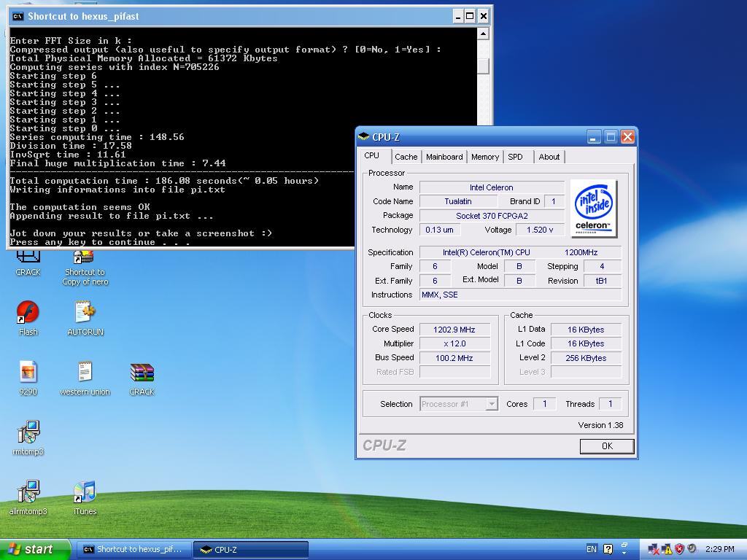
Task: Click the Intel Inside Celeron logo in CPU-Z
Action: tap(593, 209)
